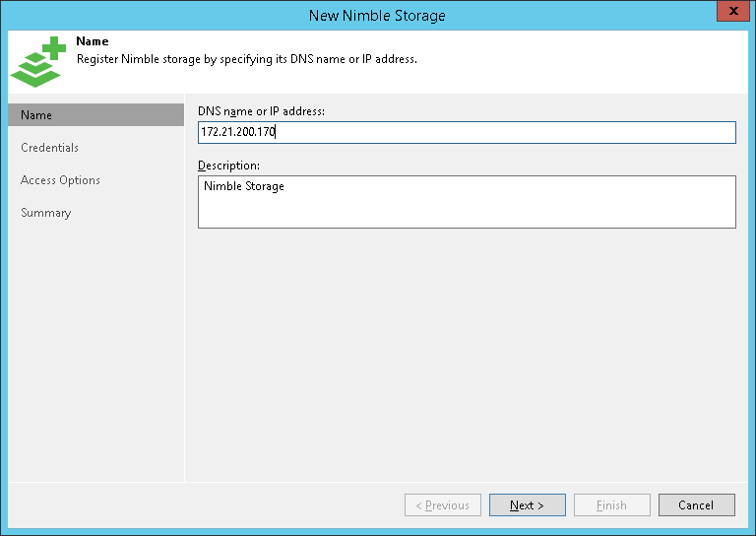Click the stacked green layers storage icon
The height and width of the screenshot is (536, 756).
tap(35, 67)
